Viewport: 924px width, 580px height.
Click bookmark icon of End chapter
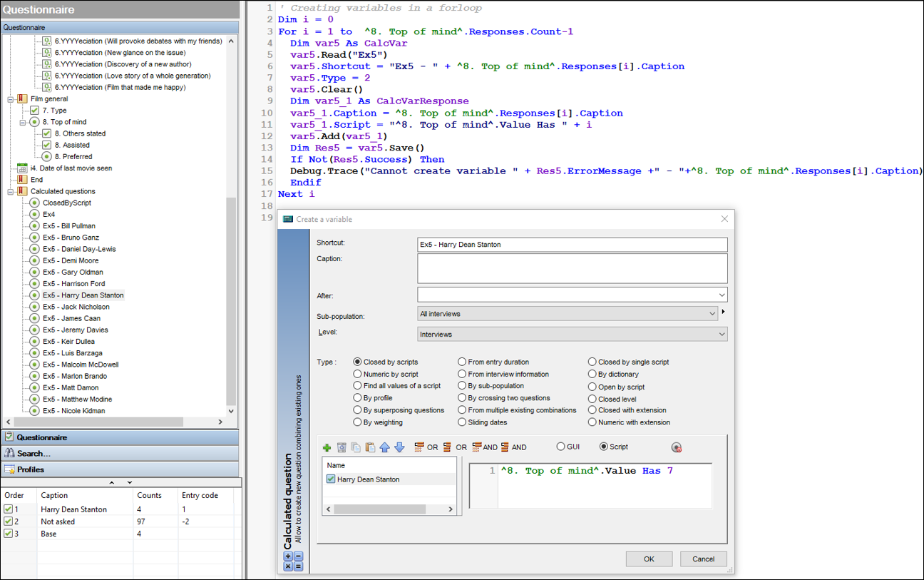(x=22, y=180)
